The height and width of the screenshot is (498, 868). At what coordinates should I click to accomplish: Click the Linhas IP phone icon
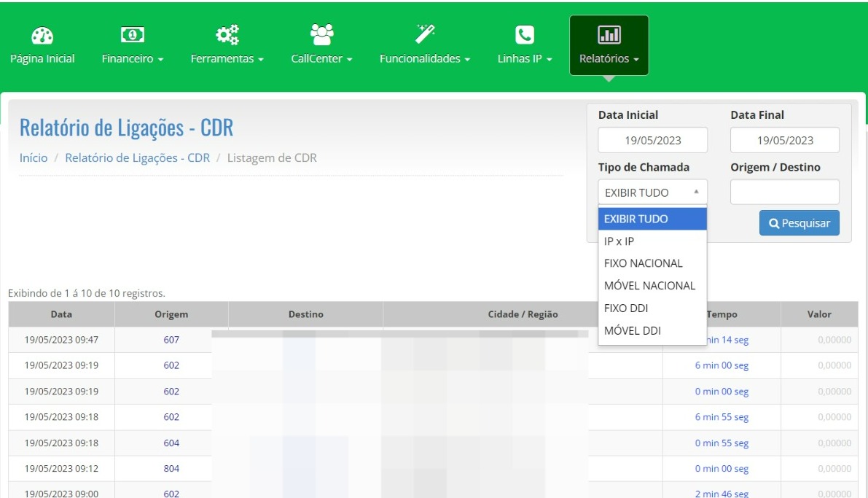[x=524, y=35]
